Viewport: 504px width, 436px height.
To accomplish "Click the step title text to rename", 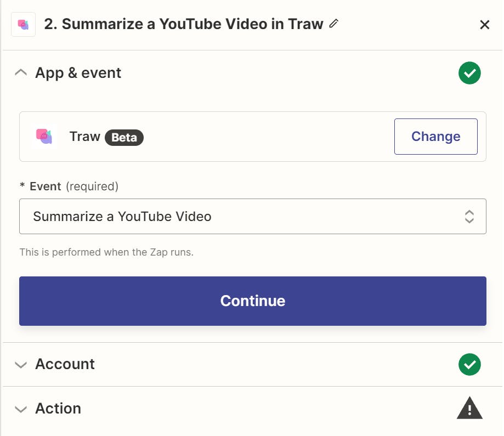I will (183, 25).
